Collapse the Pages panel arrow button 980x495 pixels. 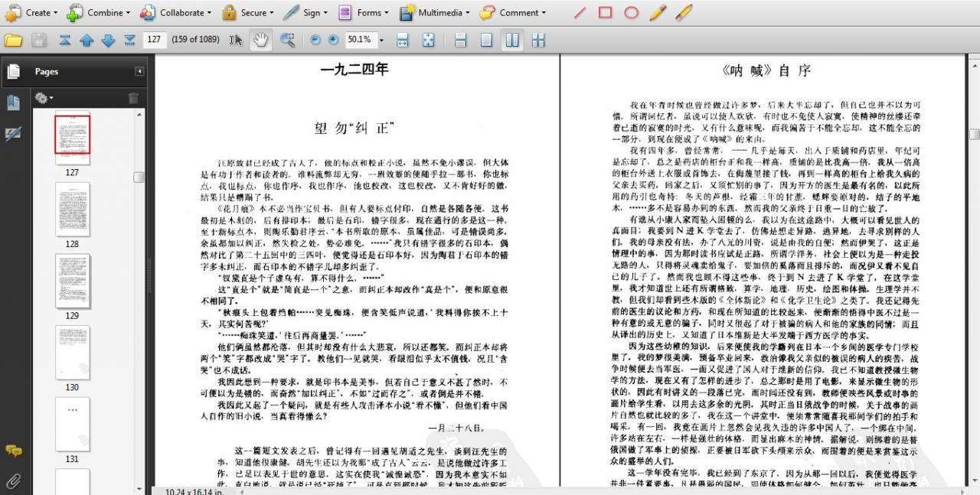[x=139, y=72]
